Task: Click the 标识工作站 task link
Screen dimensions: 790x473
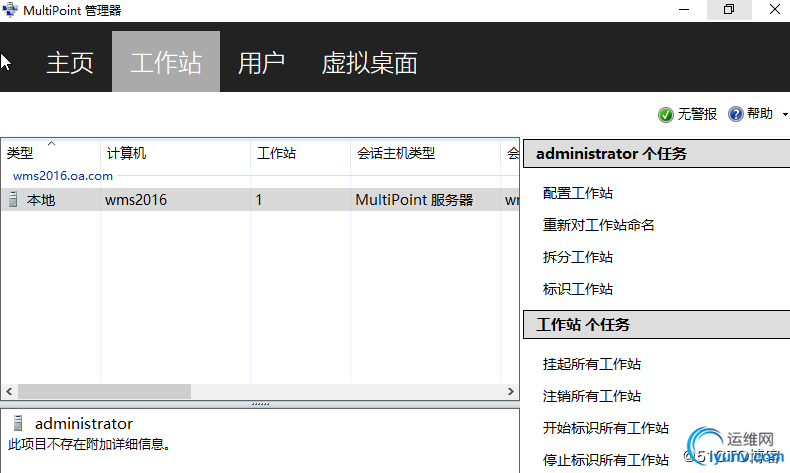Action: 578,289
